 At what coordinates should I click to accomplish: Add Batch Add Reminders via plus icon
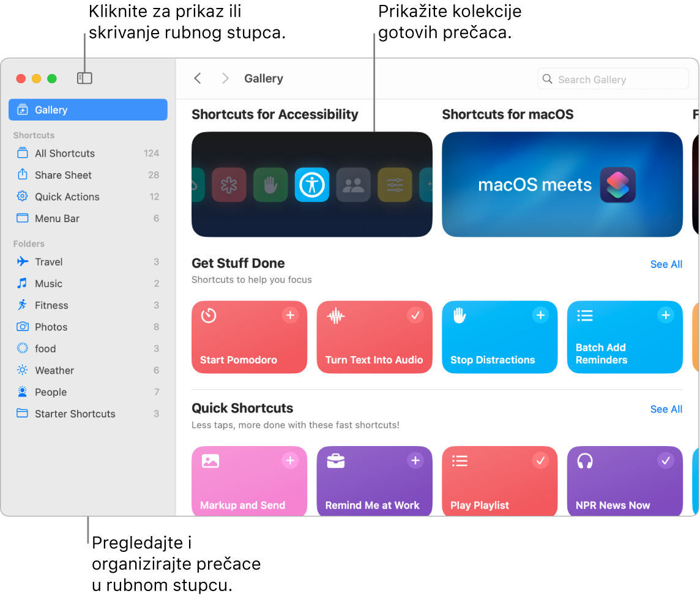(666, 315)
